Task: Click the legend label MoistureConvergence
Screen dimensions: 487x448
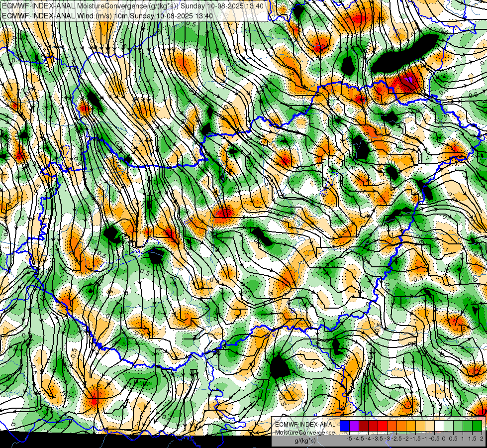Action: pyautogui.click(x=305, y=433)
